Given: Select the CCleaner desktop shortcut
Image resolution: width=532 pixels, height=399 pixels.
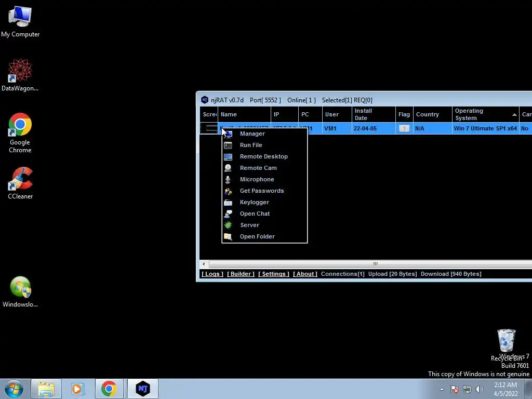Looking at the screenshot, I should [20, 183].
